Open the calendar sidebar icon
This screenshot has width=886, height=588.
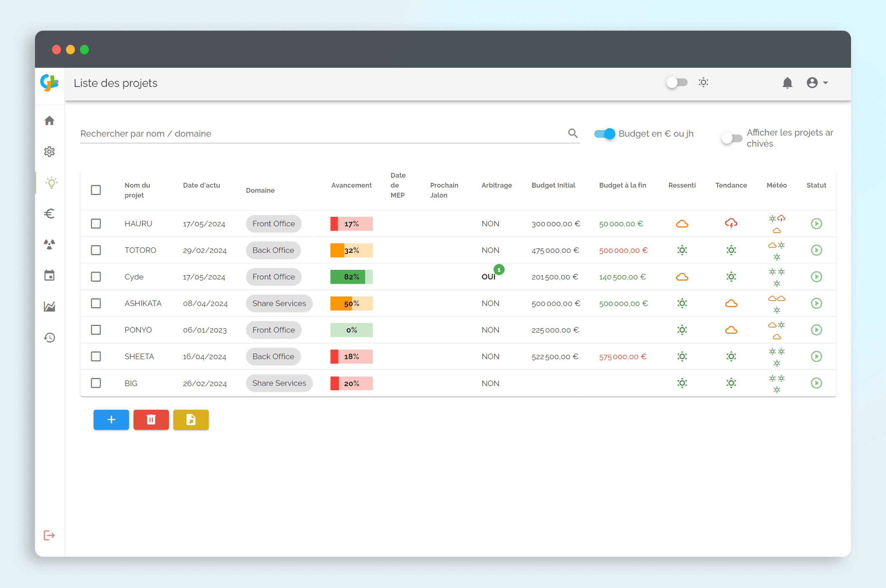click(49, 275)
